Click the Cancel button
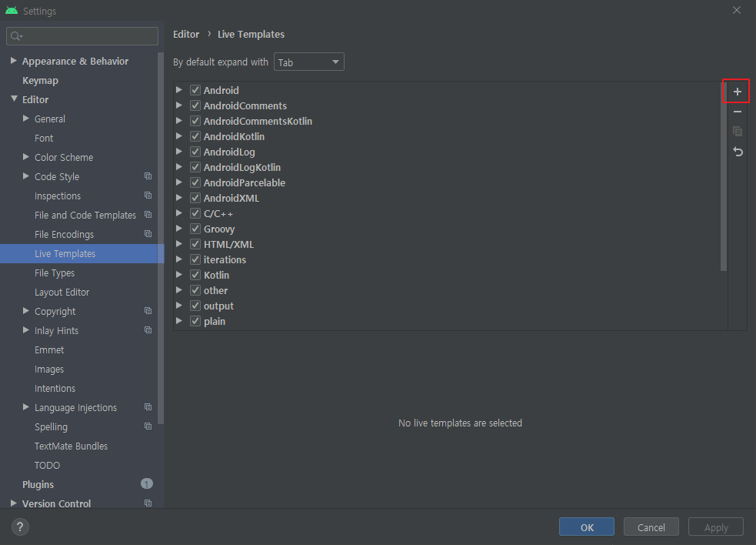756x545 pixels. tap(651, 527)
